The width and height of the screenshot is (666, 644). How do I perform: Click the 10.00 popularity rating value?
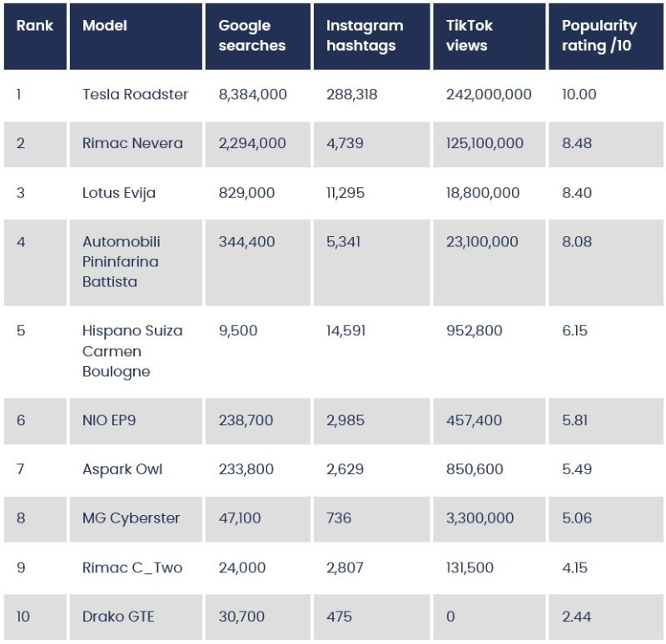click(x=579, y=94)
